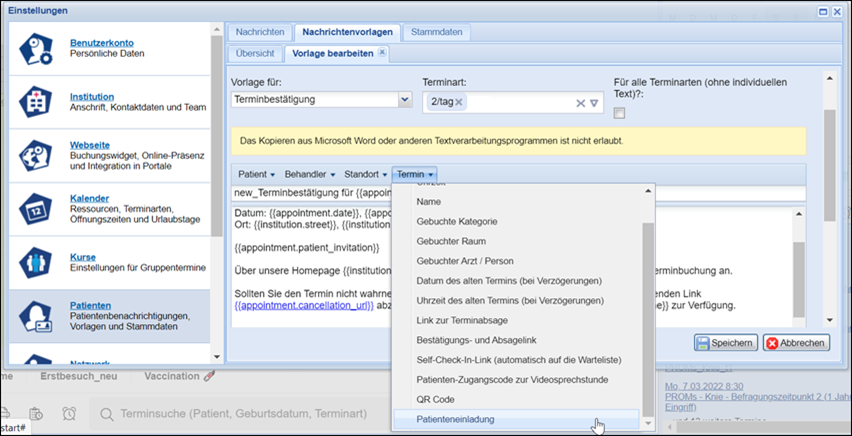Expand Terminart list with triangle arrow

(x=594, y=103)
